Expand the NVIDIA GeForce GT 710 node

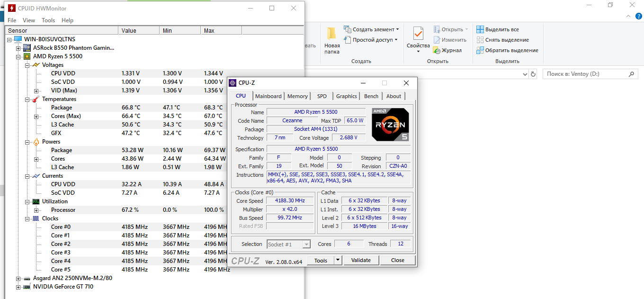18,287
